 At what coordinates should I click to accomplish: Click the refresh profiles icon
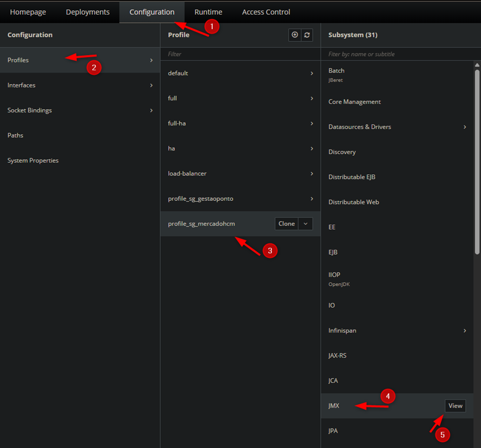point(307,35)
